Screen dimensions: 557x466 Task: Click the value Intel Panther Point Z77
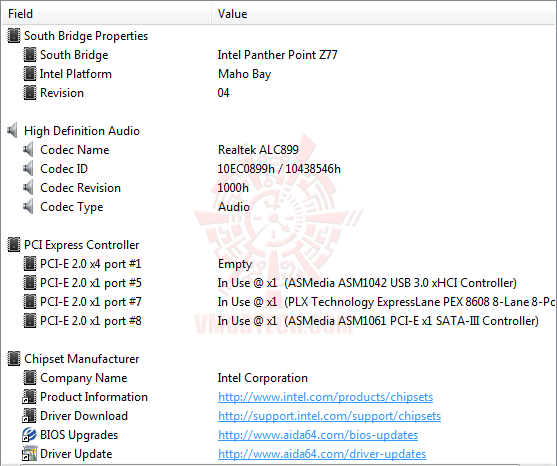[277, 55]
